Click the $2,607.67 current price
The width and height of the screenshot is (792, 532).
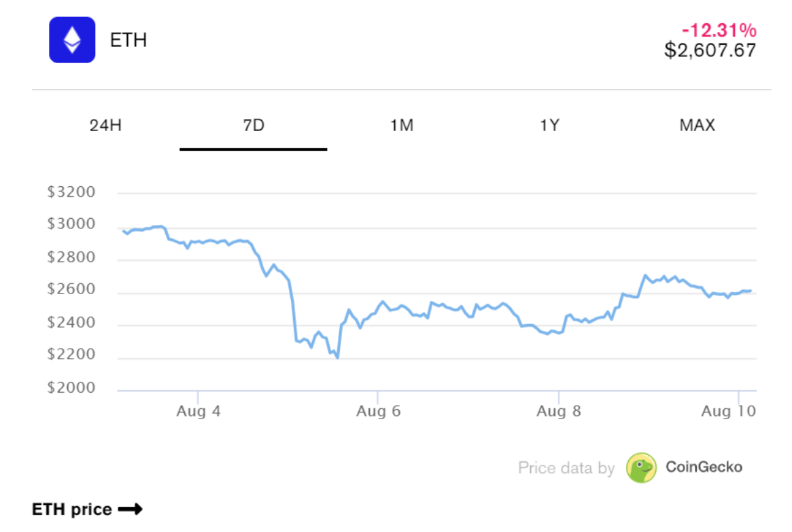710,50
